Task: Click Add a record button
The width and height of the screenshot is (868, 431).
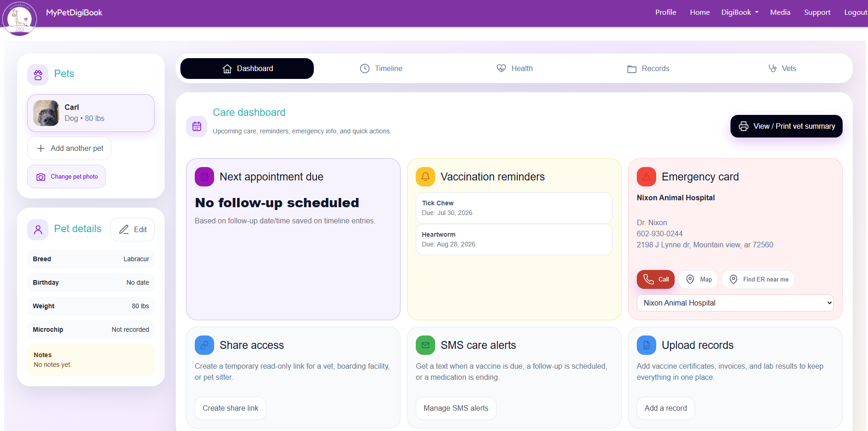Action: pyautogui.click(x=665, y=408)
